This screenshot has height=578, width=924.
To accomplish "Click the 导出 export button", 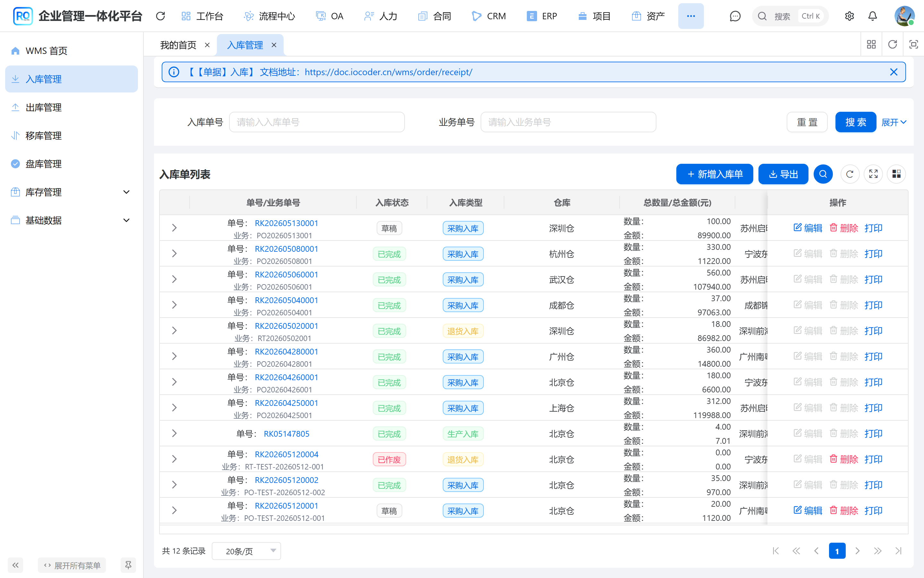I will pyautogui.click(x=783, y=174).
